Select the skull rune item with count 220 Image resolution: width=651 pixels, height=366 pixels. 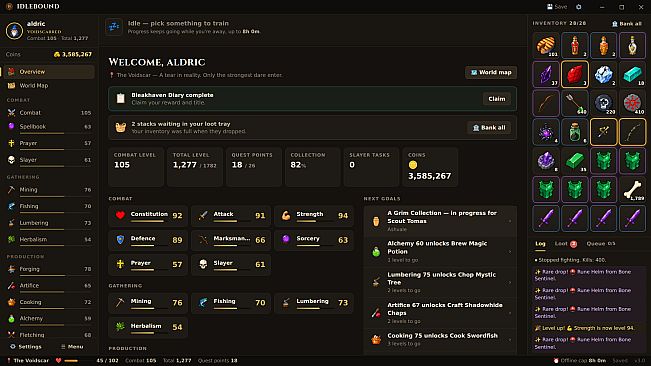click(603, 103)
